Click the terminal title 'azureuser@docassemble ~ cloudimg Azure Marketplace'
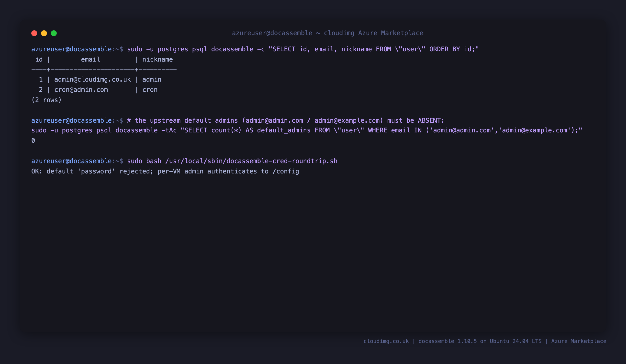Viewport: 626px width, 364px height. (x=327, y=33)
